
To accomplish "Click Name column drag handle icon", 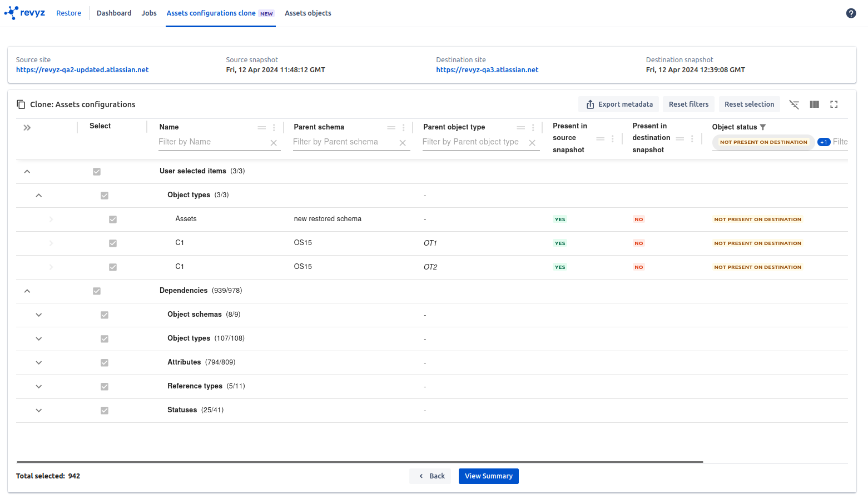I will pos(262,127).
